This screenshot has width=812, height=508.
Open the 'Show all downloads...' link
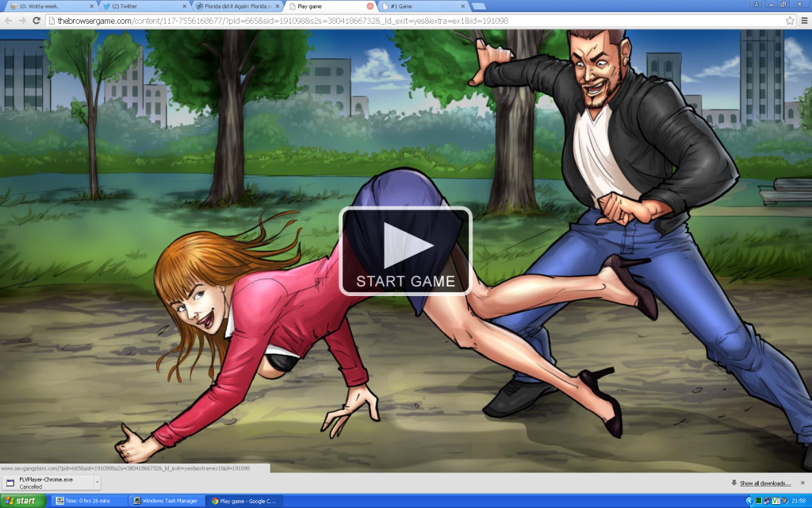pyautogui.click(x=764, y=483)
